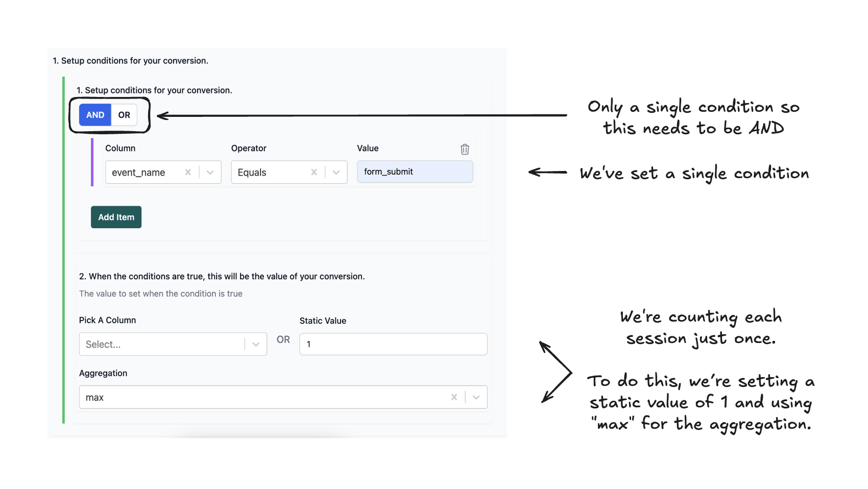This screenshot has width=868, height=489.
Task: Click the Pick A Column label
Action: (107, 320)
